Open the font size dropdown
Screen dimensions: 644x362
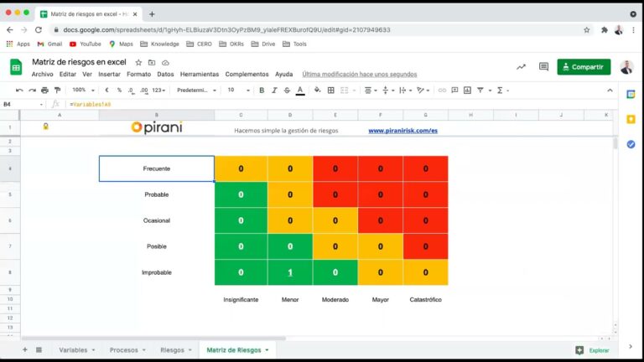[236, 90]
